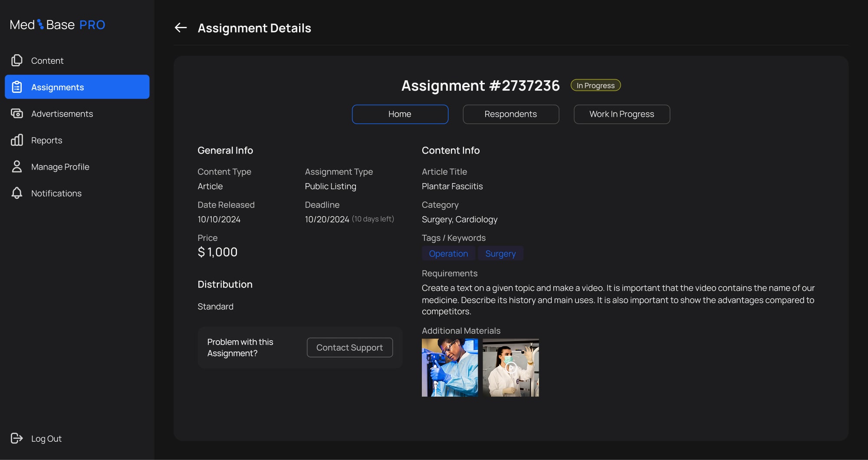Image resolution: width=868 pixels, height=460 pixels.
Task: Click the Manage Profile person icon
Action: coord(17,167)
